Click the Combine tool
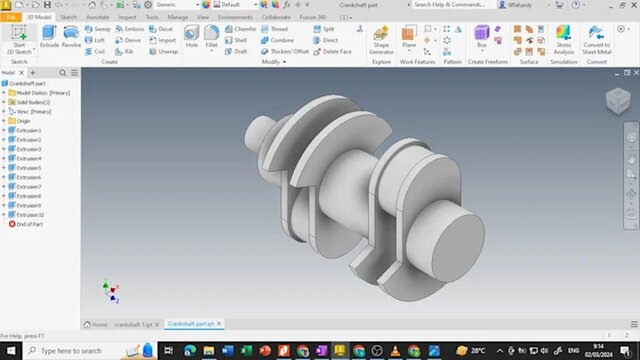This screenshot has width=640, height=360. pos(278,40)
